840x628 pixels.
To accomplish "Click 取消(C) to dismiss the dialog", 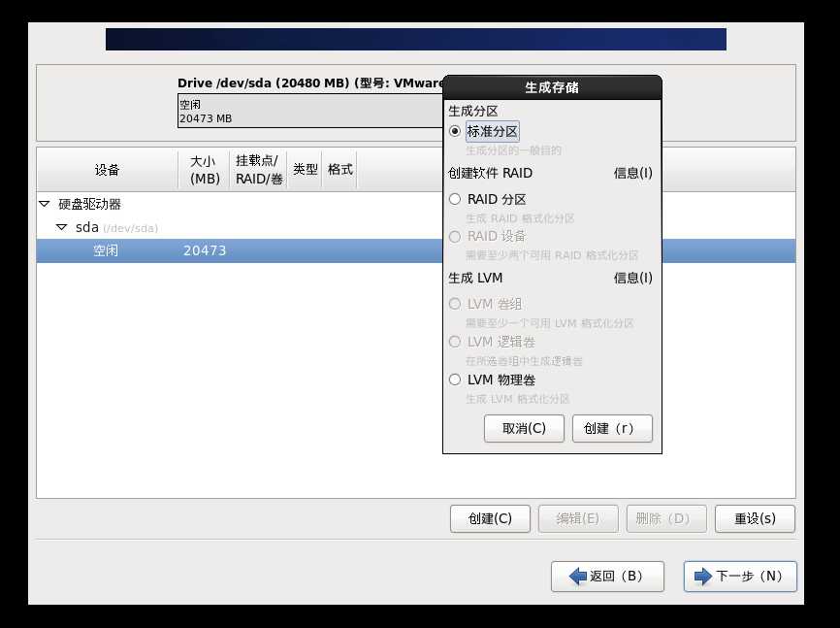I will click(524, 428).
